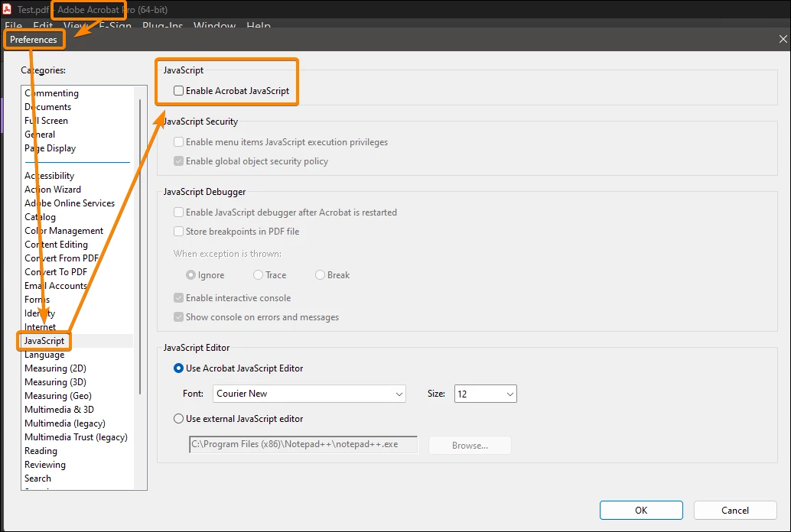The width and height of the screenshot is (791, 532).
Task: Select Measuring (3D) category
Action: (x=56, y=382)
